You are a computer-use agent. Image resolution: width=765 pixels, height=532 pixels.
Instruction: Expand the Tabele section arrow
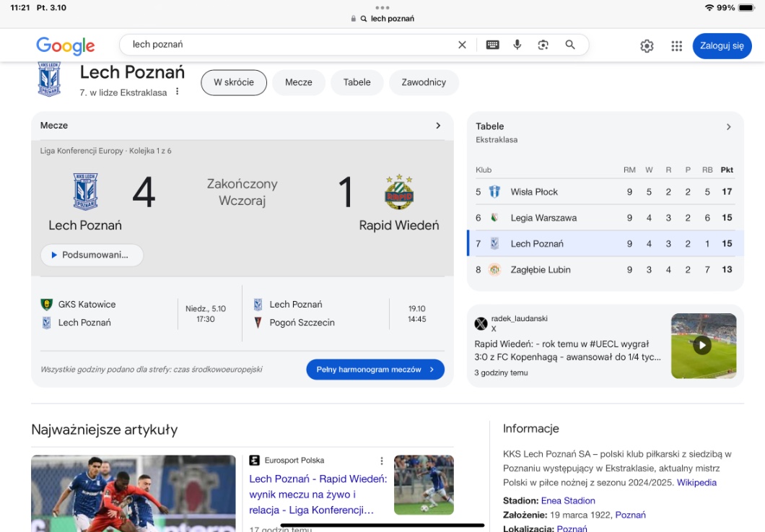728,127
